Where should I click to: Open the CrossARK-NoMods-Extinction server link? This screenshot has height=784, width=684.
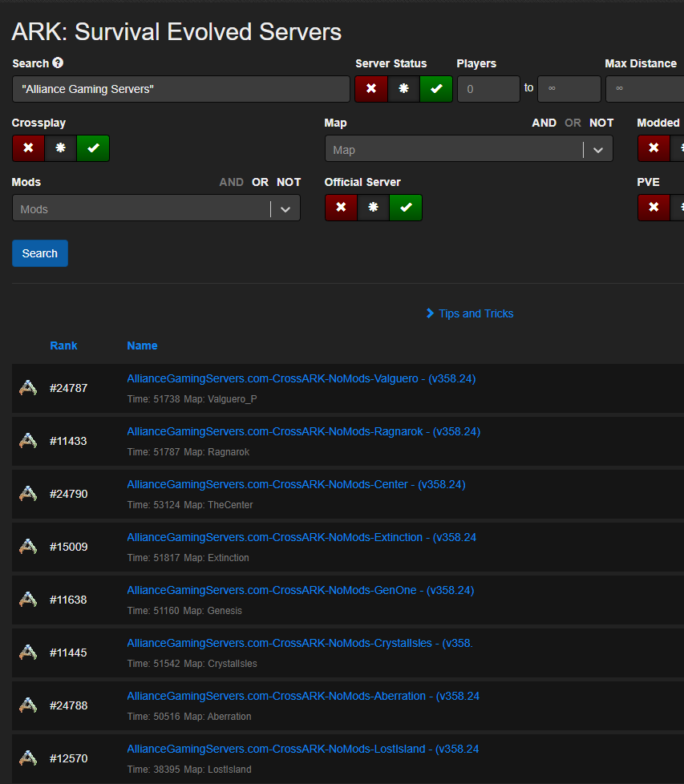(x=302, y=538)
